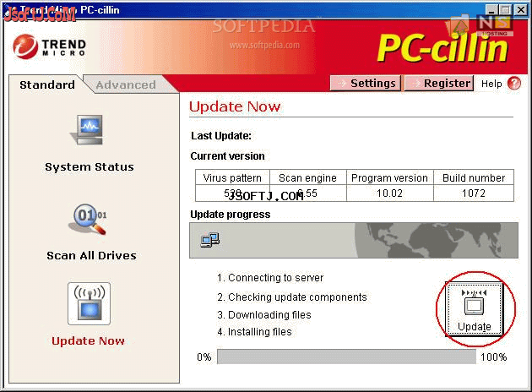Screen dimensions: 532x392
Task: Click the Update Now antenna icon
Action: point(89,304)
